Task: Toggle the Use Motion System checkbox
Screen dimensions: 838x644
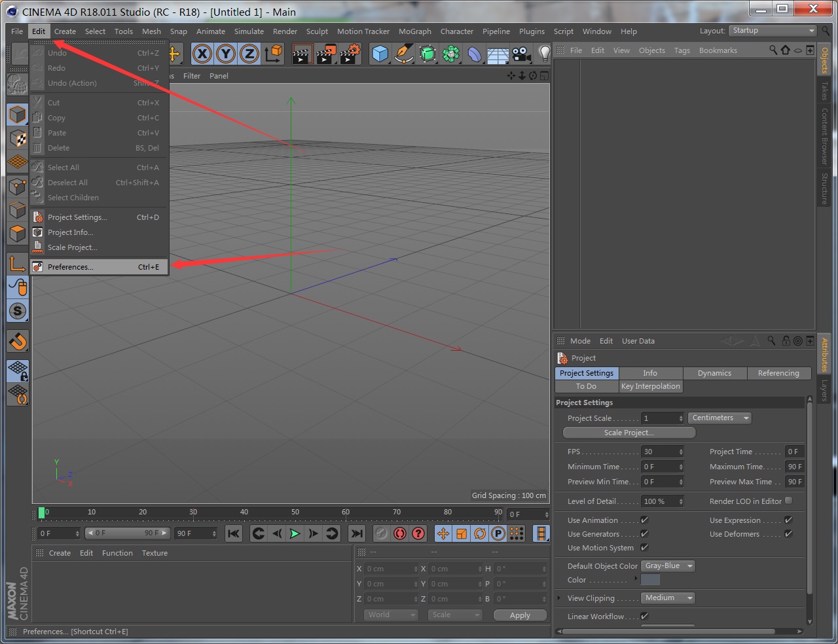Action: (644, 547)
